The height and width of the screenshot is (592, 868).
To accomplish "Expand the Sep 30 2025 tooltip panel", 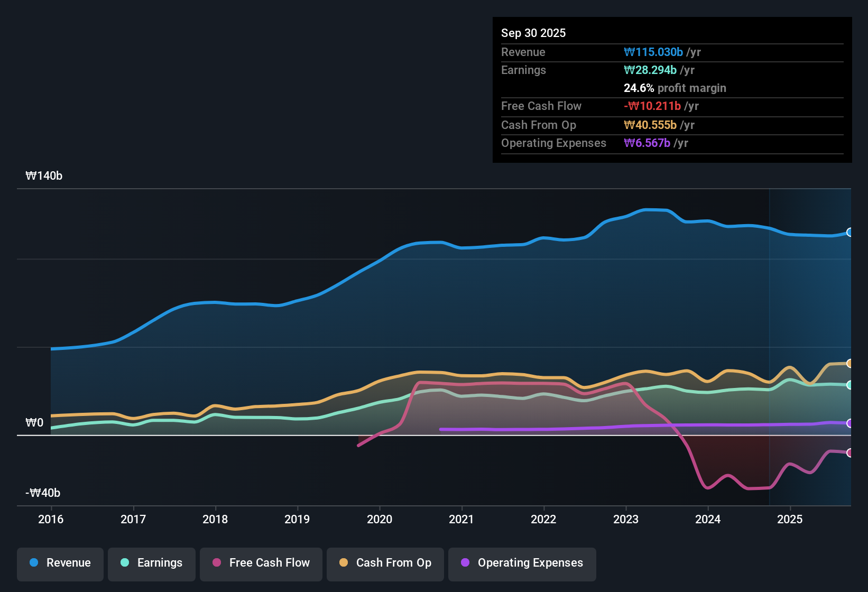I will click(x=533, y=33).
